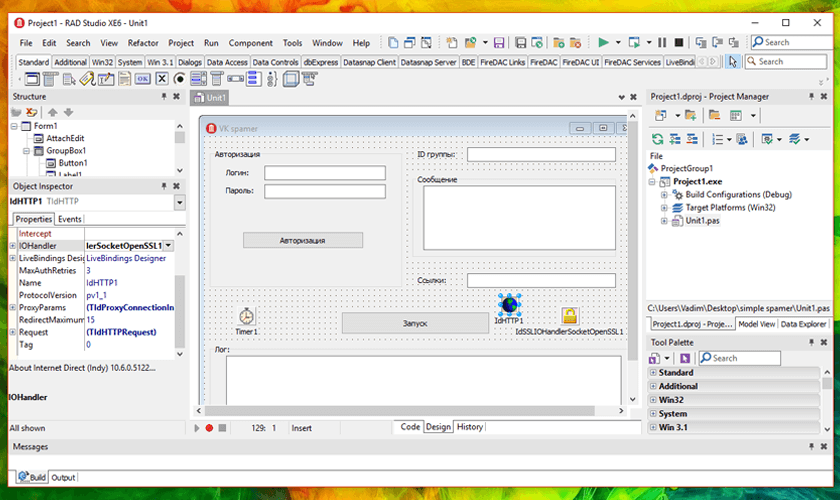Expand the Standard category in Tool Palette

click(653, 372)
